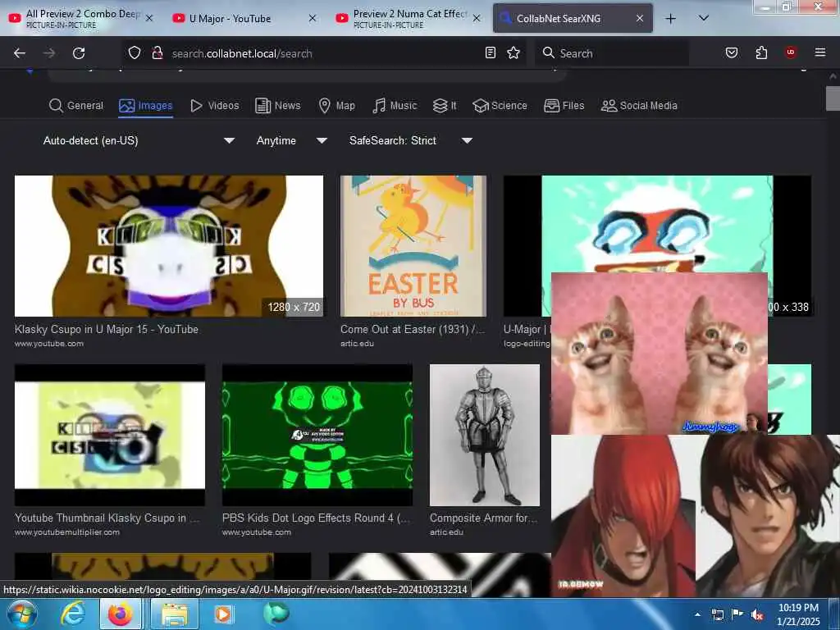Select the General search category
Screen dimensions: 840x630
(76, 106)
